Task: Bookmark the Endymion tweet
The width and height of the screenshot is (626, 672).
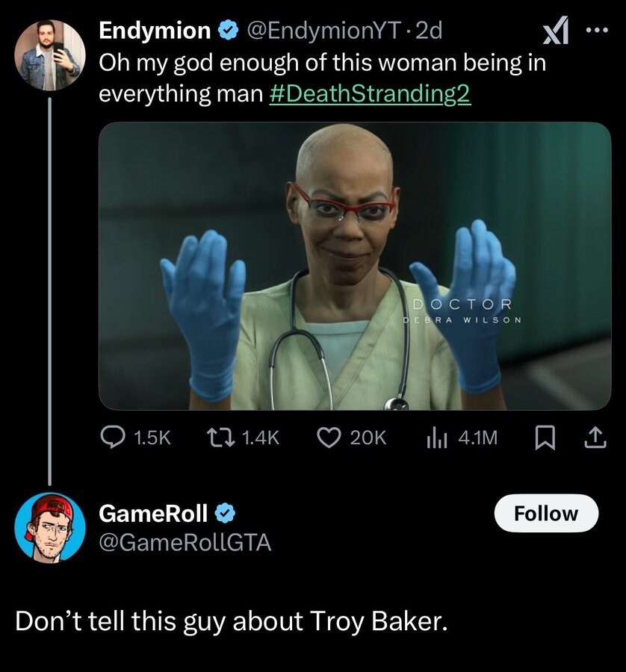Action: tap(543, 438)
